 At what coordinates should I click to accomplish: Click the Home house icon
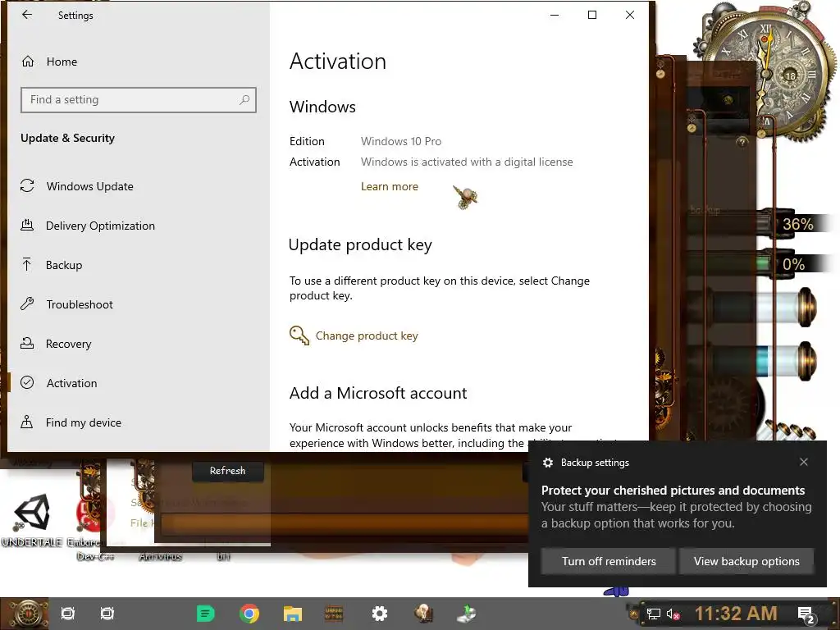tap(27, 61)
